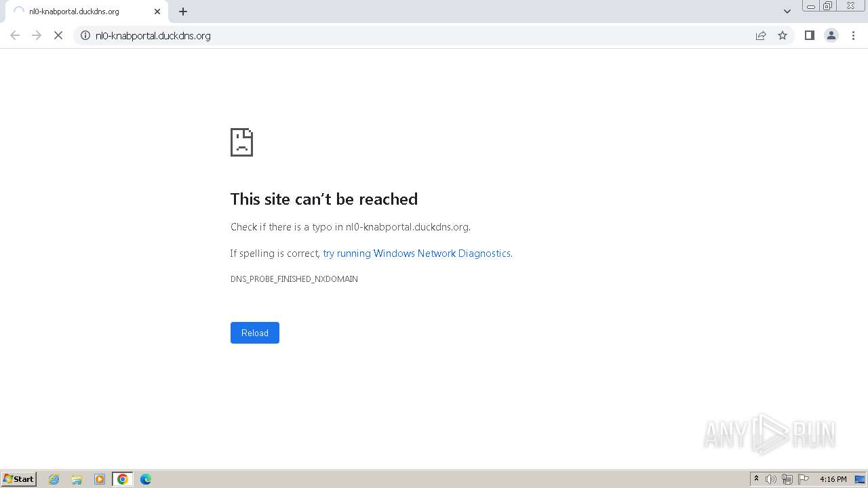This screenshot has height=488, width=868.
Task: Close the nl0-knabportal tab
Action: (157, 12)
